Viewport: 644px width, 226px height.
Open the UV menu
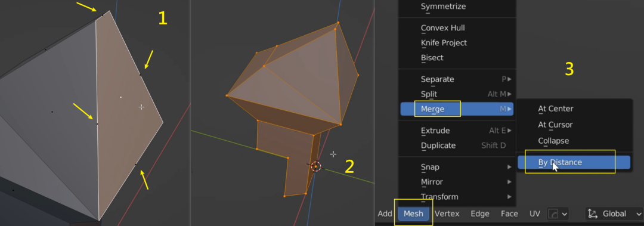(535, 213)
